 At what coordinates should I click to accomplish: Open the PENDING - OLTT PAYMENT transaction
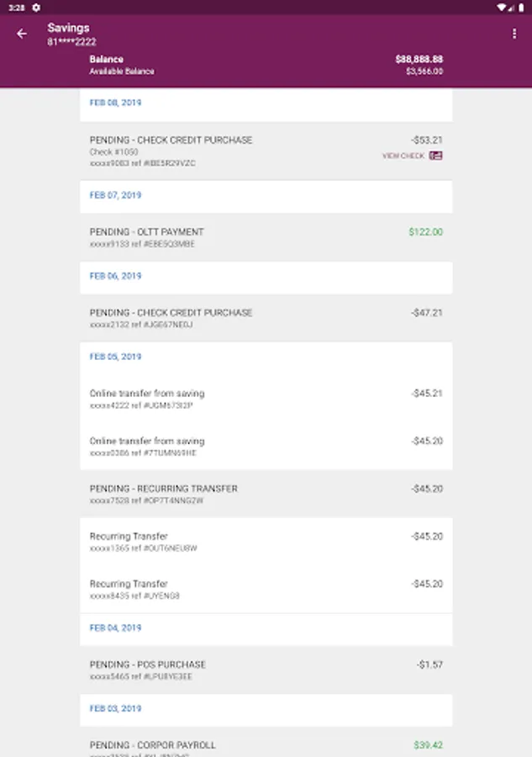266,237
